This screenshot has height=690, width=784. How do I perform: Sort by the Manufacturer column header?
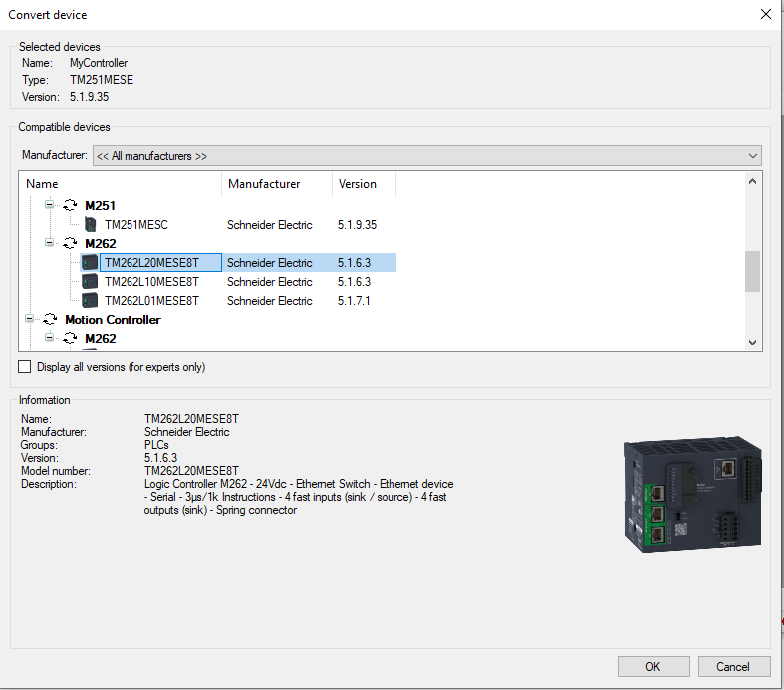coord(277,184)
